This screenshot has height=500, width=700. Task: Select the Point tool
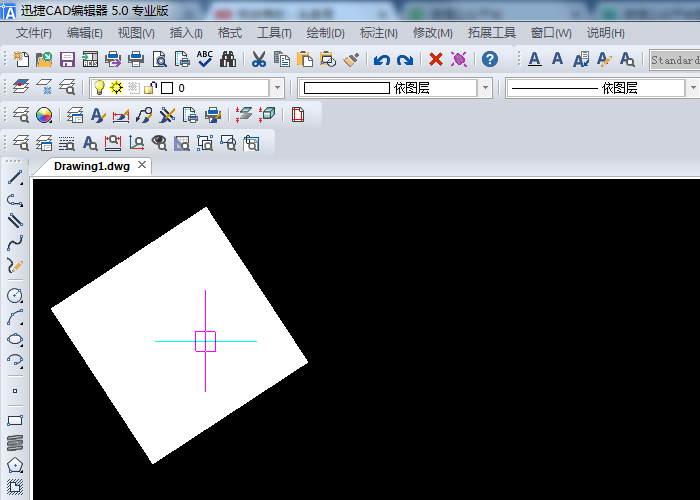(15, 391)
